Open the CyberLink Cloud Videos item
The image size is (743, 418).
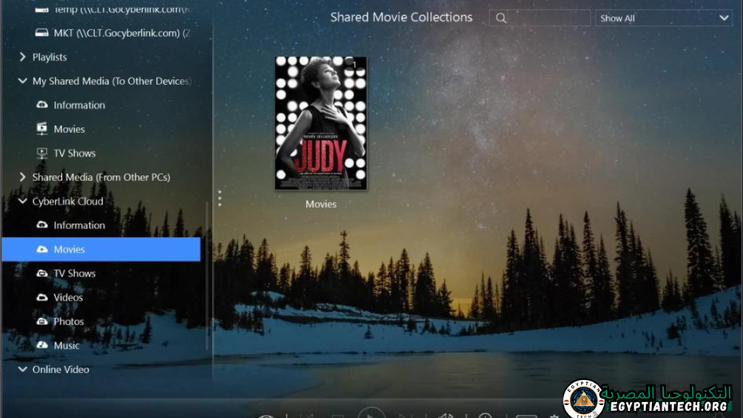point(67,297)
